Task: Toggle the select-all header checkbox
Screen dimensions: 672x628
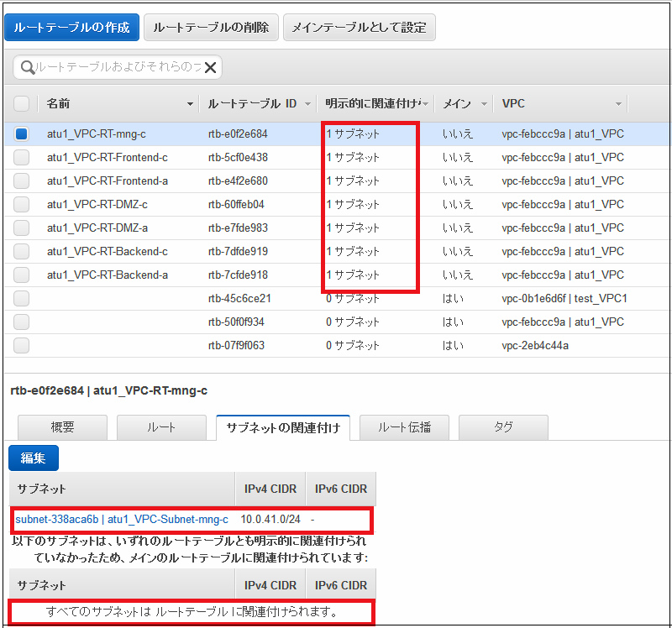Action: click(x=21, y=103)
